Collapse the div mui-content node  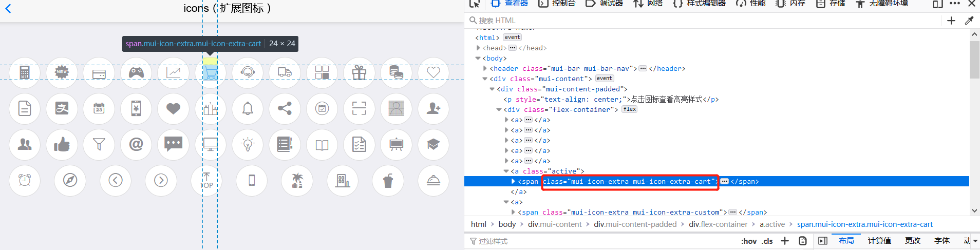pos(485,79)
